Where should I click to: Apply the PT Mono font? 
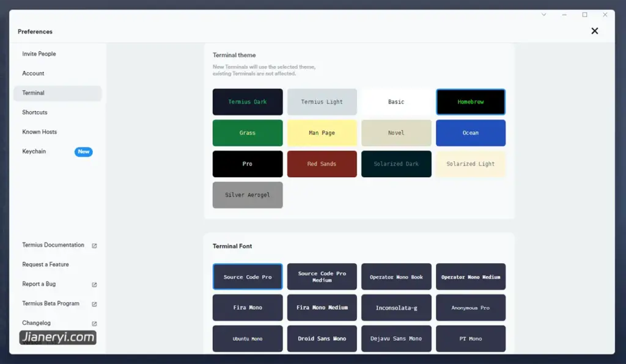[x=471, y=339]
